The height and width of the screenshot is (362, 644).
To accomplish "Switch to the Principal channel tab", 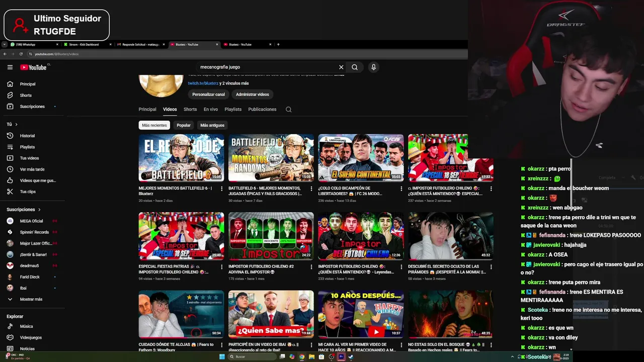I will point(147,109).
